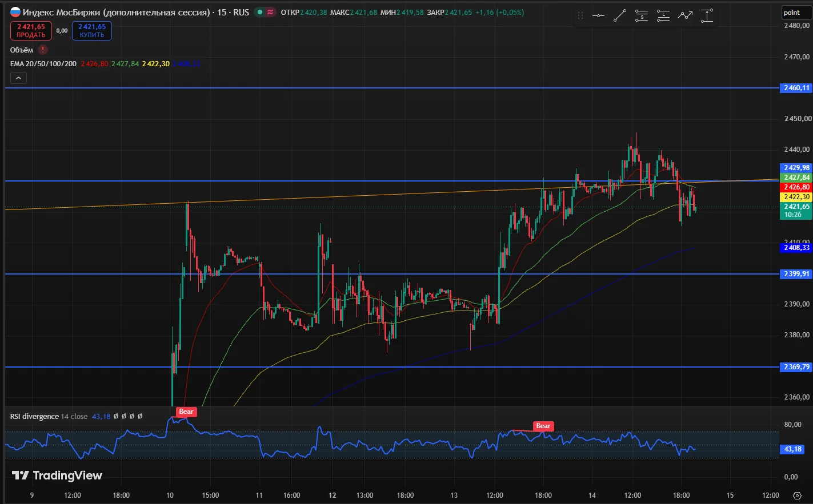This screenshot has height=504, width=813.
Task: Click the 2460,11 horizontal level price label
Action: click(x=796, y=88)
